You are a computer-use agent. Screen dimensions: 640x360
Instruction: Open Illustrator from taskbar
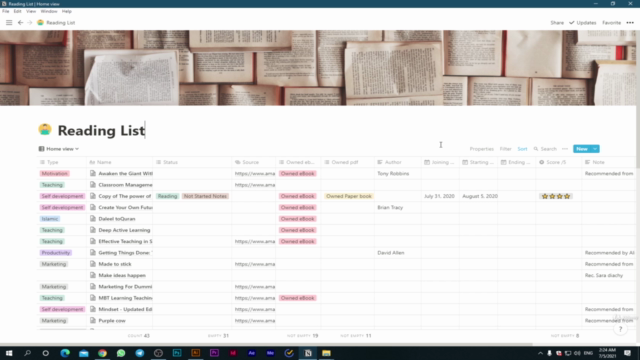pyautogui.click(x=196, y=353)
